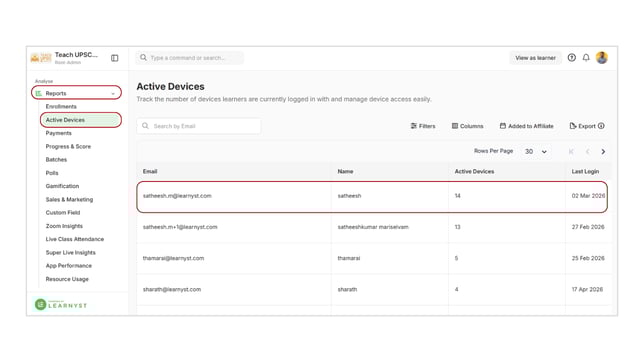Select satheesh.m@learnyst.com email cell

(177, 196)
